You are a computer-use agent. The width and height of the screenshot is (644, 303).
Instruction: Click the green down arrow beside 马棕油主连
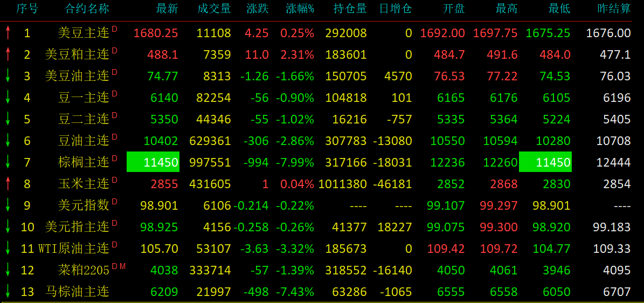pyautogui.click(x=8, y=292)
